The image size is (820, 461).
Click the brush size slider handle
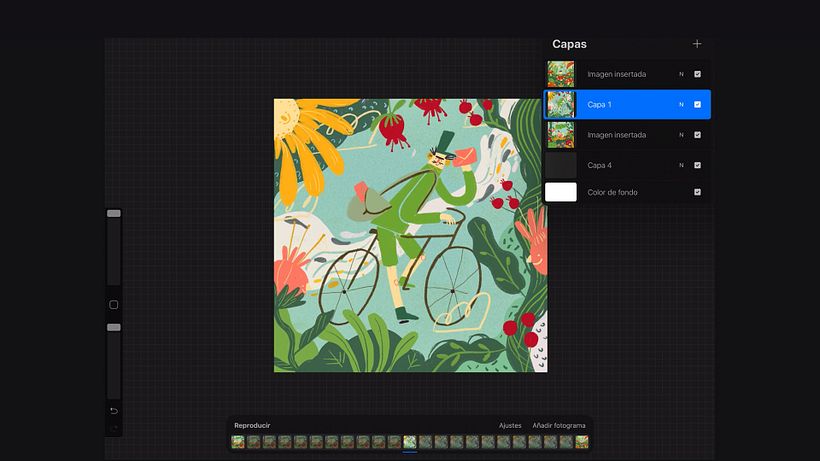[x=113, y=213]
